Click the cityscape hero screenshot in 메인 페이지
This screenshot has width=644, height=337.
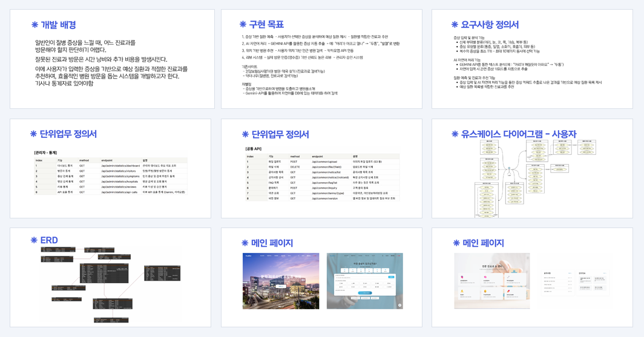(281, 281)
